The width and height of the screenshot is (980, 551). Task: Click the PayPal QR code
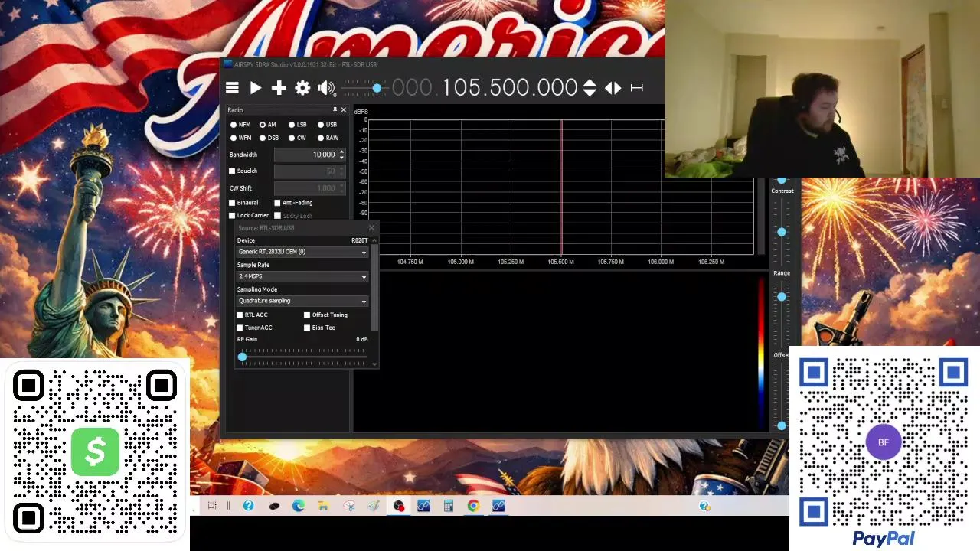[884, 442]
